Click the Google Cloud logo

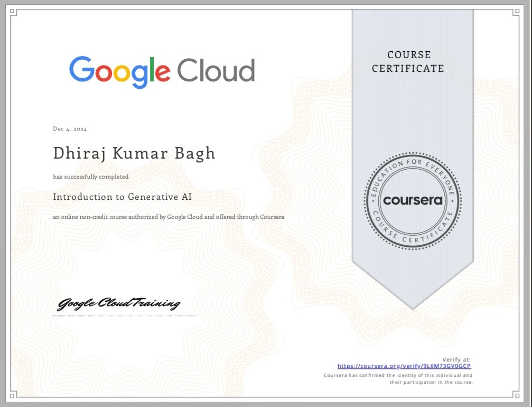click(162, 72)
